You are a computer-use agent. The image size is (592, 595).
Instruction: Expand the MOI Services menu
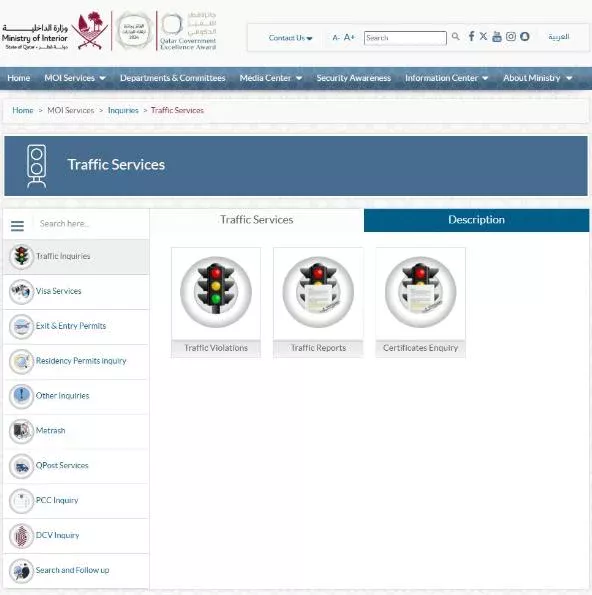[75, 78]
